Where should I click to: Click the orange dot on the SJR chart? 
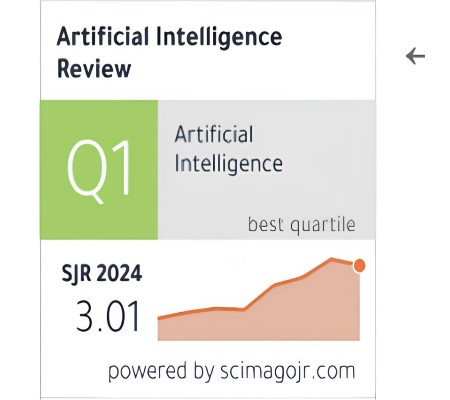[x=359, y=266]
